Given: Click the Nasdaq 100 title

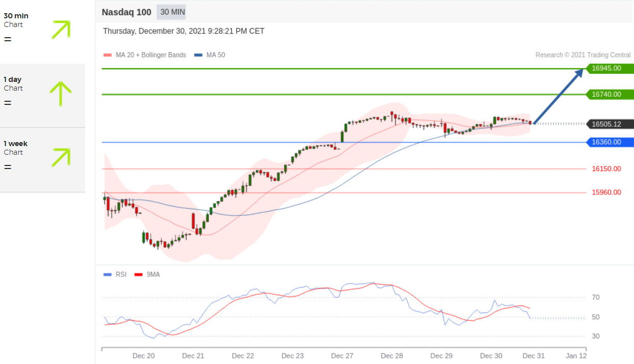Looking at the screenshot, I should coord(126,12).
